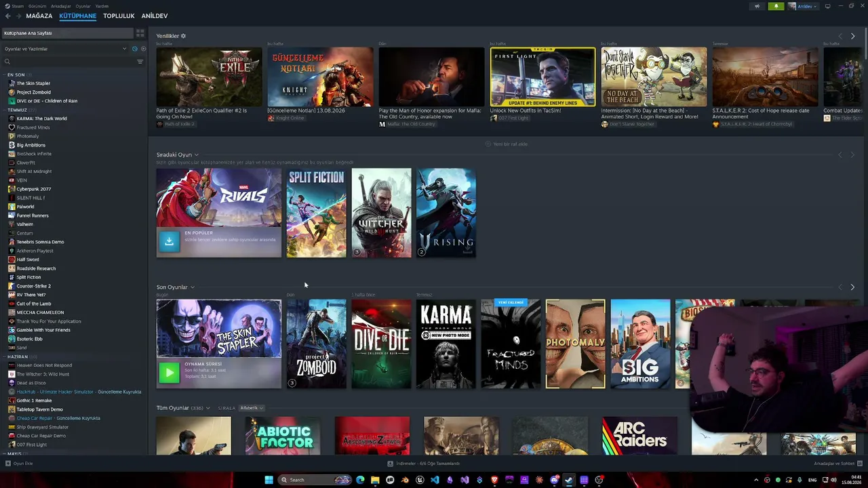This screenshot has height=488, width=868.
Task: Switch to the MAĞAZA tab
Action: (39, 16)
